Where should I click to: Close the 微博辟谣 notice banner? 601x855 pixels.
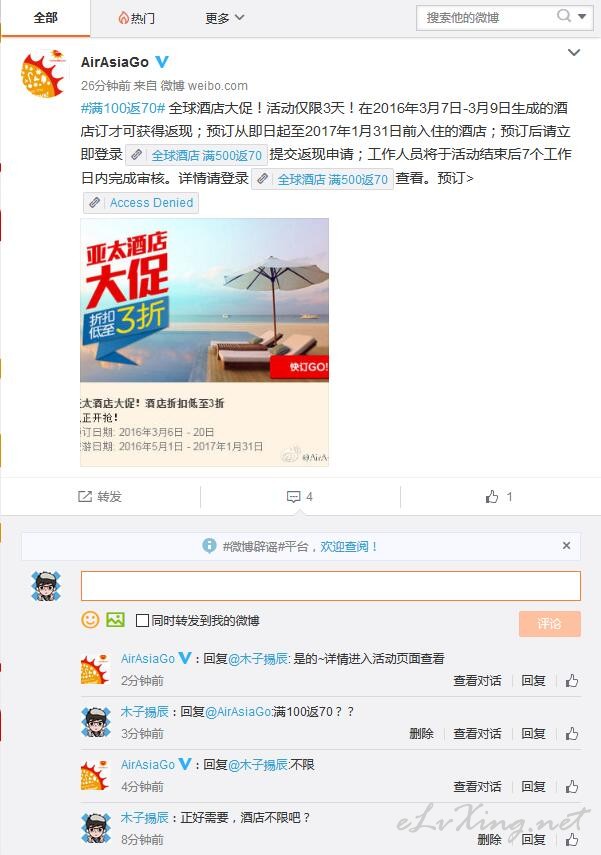[x=567, y=545]
